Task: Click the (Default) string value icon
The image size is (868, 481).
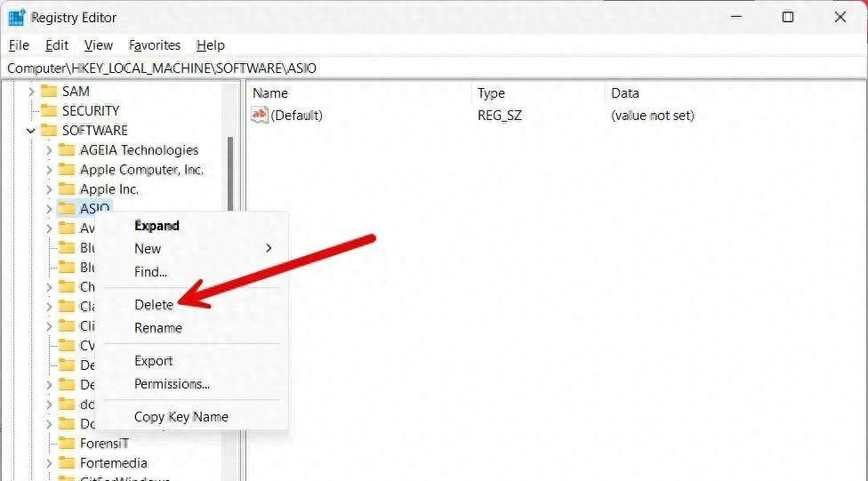Action: [259, 115]
